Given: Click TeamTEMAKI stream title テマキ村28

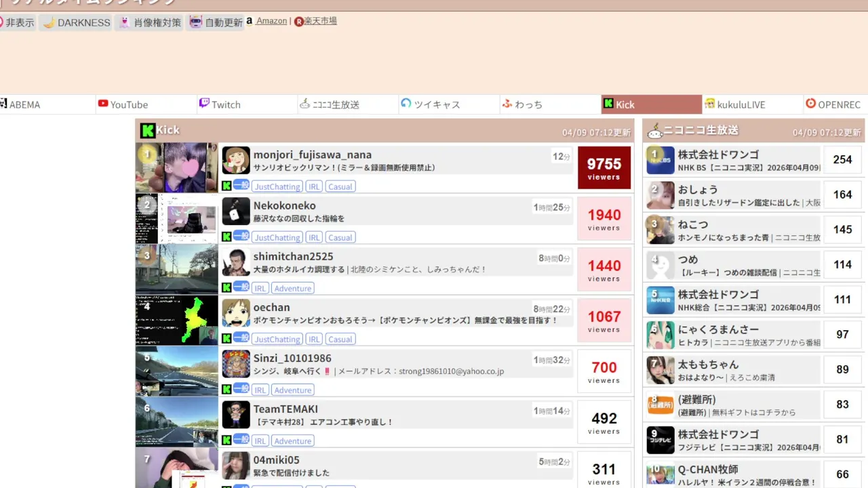Looking at the screenshot, I should [x=323, y=422].
